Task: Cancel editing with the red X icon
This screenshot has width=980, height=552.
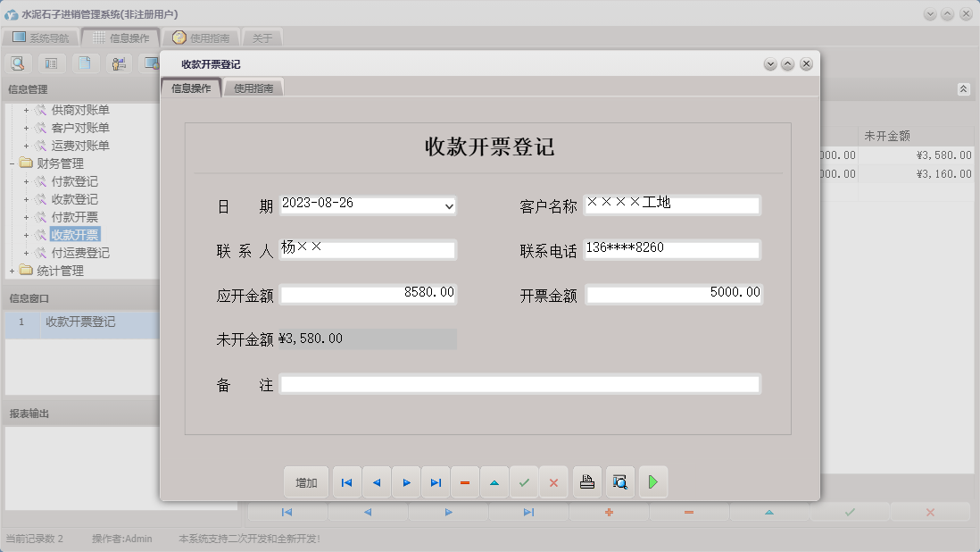Action: (554, 481)
